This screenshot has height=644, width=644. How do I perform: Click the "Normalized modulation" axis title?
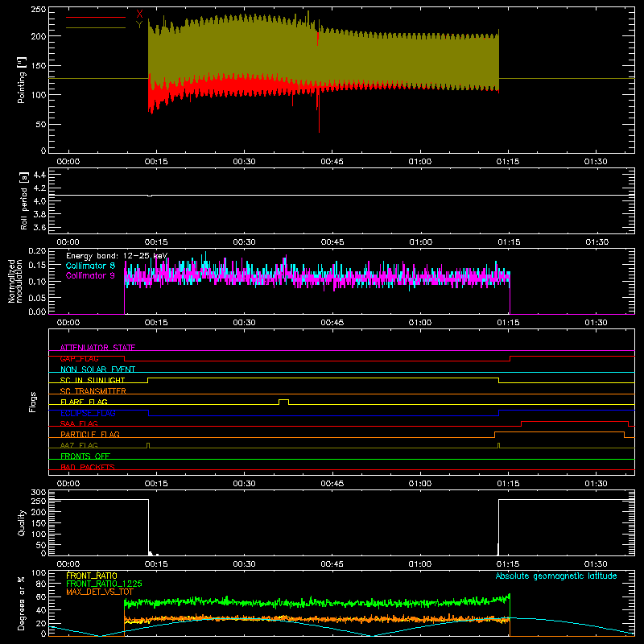pyautogui.click(x=14, y=281)
